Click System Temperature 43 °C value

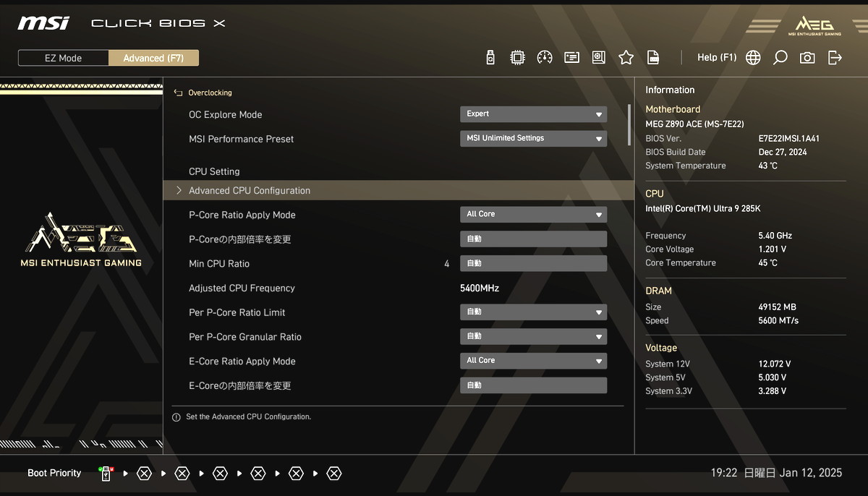pos(768,166)
